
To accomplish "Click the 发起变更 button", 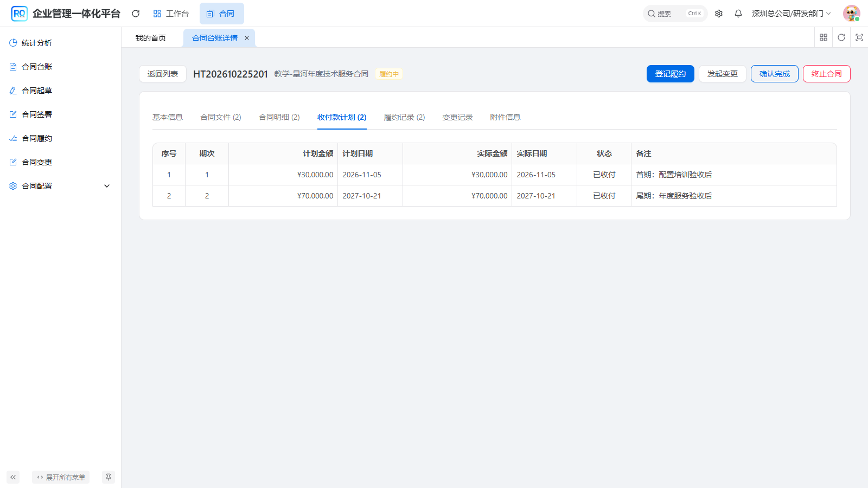I will 723,74.
